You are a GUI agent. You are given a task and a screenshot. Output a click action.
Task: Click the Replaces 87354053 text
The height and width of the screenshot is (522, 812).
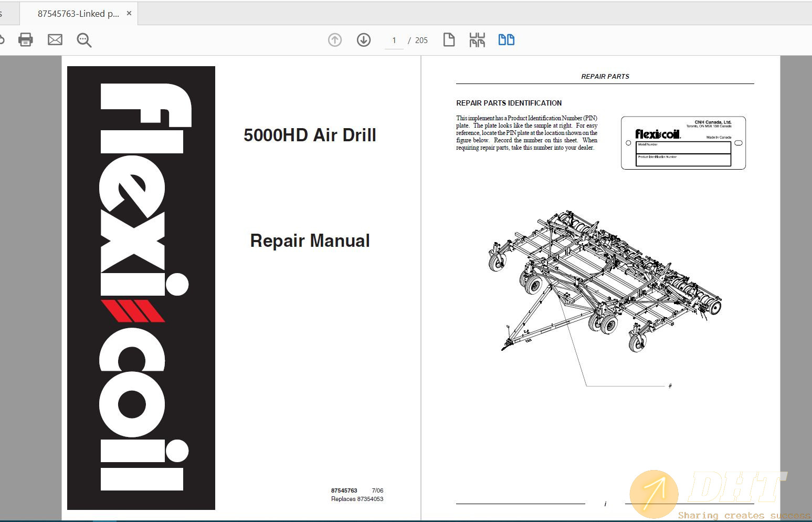[x=357, y=499]
